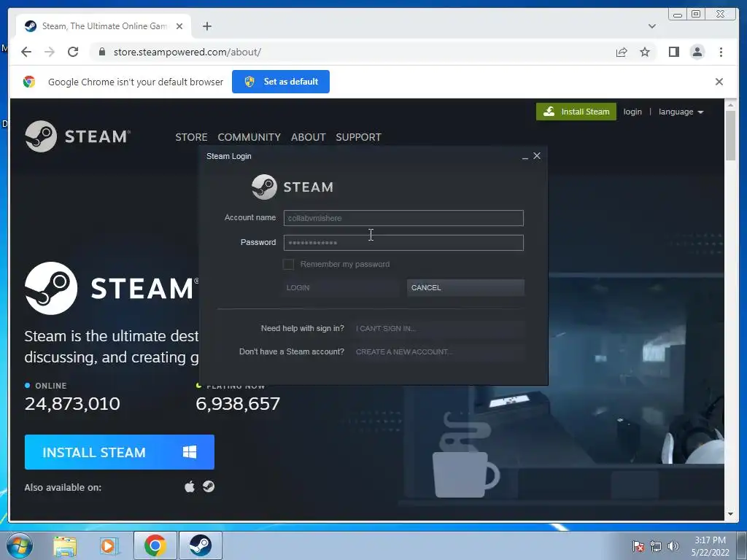Click the Chrome taskbar icon
747x560 pixels.
point(155,545)
